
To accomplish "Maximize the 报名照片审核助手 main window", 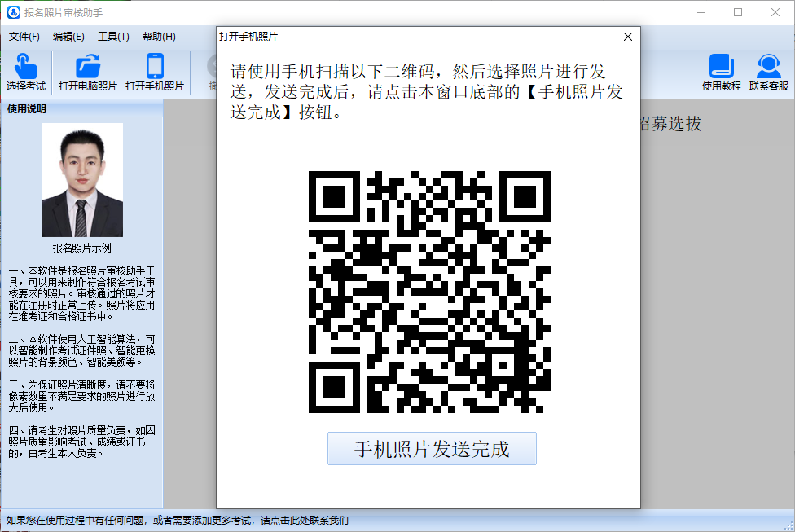I will coord(738,12).
